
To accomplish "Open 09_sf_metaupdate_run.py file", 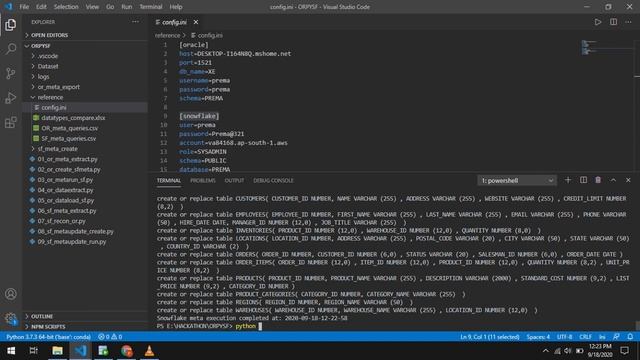I will [72, 242].
